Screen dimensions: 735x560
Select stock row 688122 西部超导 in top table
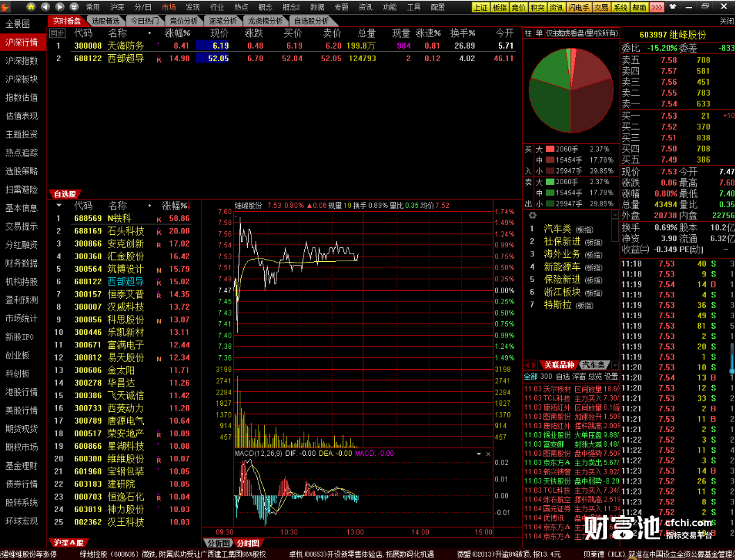coord(284,58)
